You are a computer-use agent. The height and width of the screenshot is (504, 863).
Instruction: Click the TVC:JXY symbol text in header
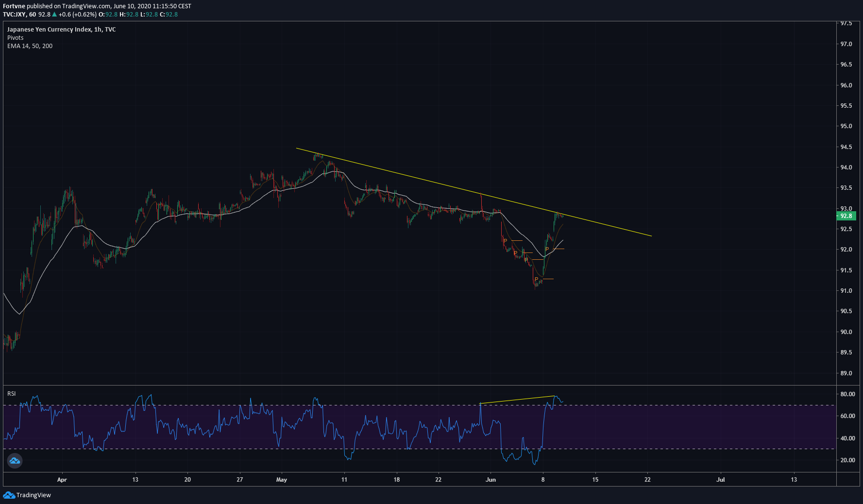(14, 15)
